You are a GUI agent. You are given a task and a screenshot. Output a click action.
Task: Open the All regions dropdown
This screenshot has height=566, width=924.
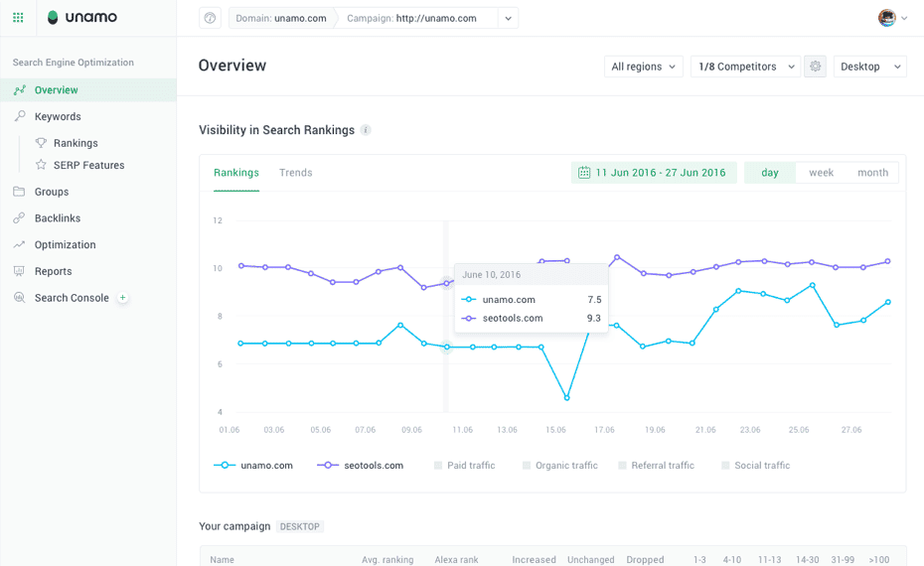[x=644, y=67]
